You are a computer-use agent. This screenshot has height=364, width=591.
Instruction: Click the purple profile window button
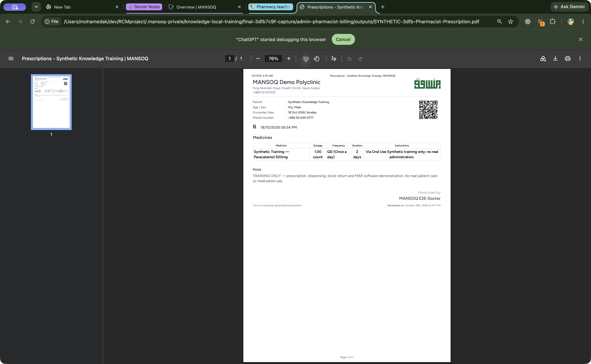click(15, 7)
